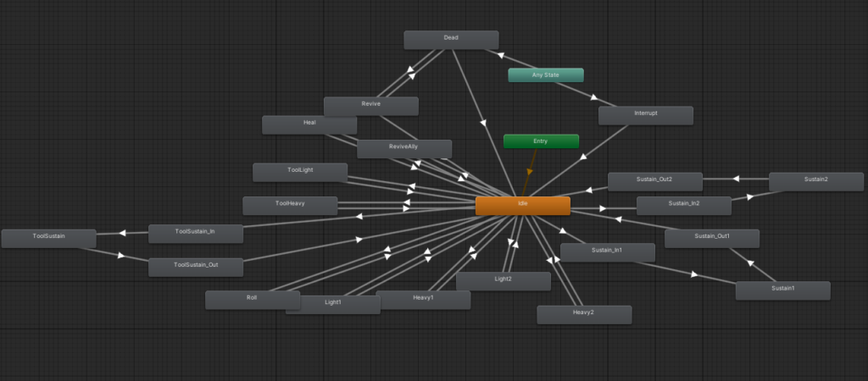Select the ToolLight state node
The image size is (868, 381).
click(300, 173)
